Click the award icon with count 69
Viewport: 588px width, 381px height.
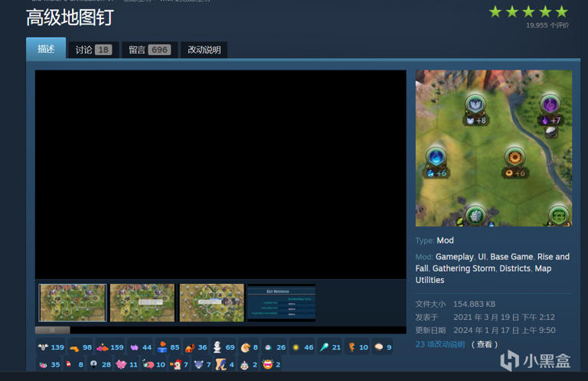coord(217,347)
